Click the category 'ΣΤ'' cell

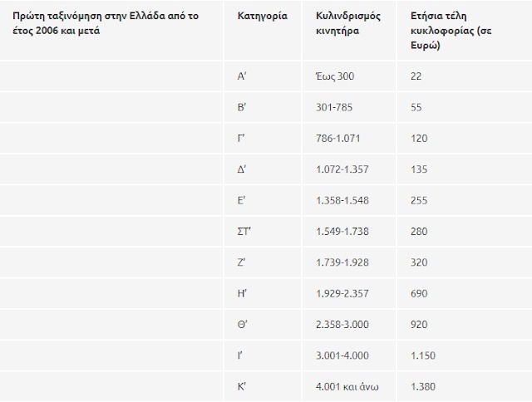click(244, 231)
